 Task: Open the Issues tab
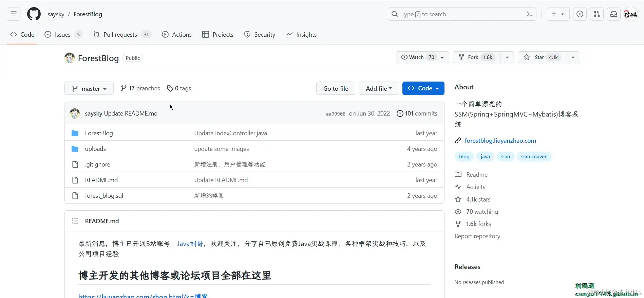(63, 34)
